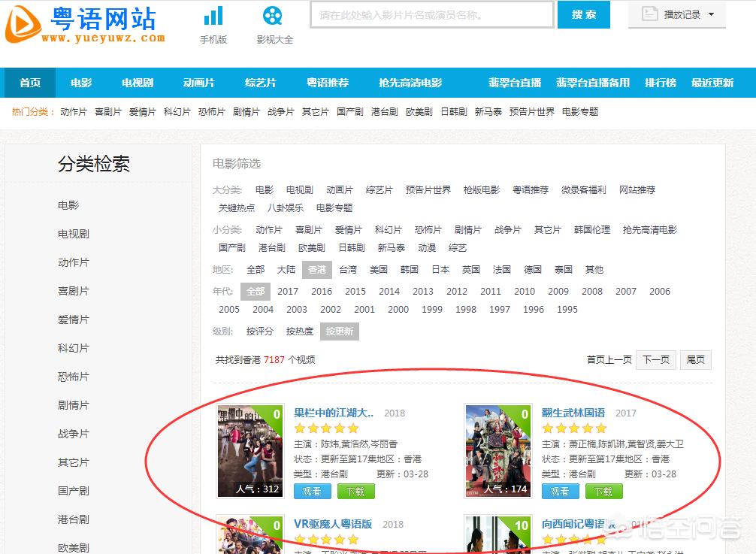The height and width of the screenshot is (554, 756).
Task: Filter by year 1995
Action: [x=567, y=310]
